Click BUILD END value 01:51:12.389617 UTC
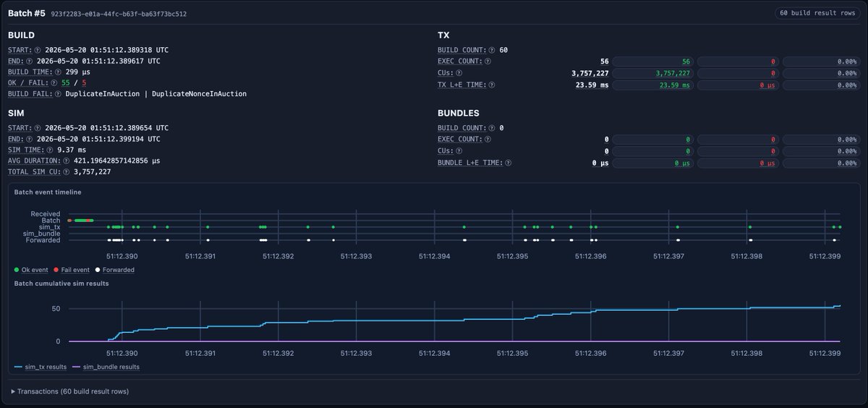Screen dimensions: 868x408 click(x=98, y=61)
